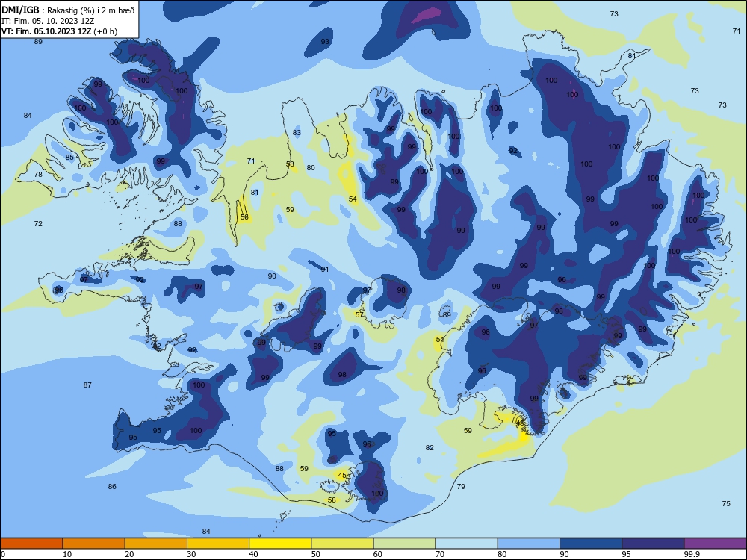Click the '85' humidity value on the map
747x560 pixels.
(69, 157)
